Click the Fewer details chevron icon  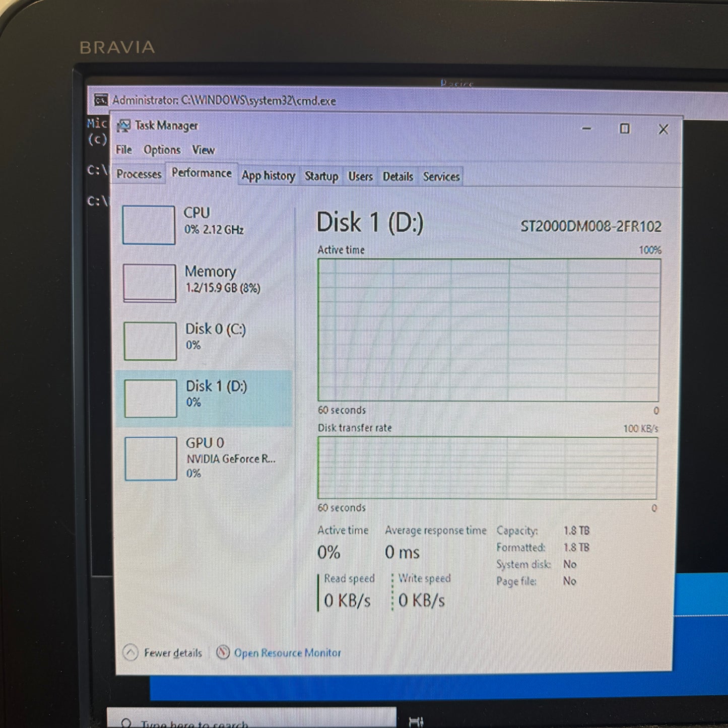[130, 652]
